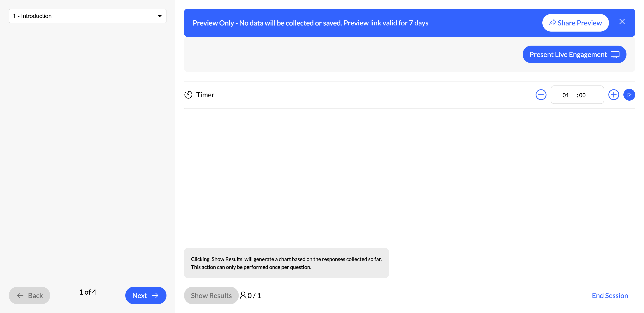Expand slide selector via caret arrow
Image resolution: width=644 pixels, height=313 pixels.
160,16
